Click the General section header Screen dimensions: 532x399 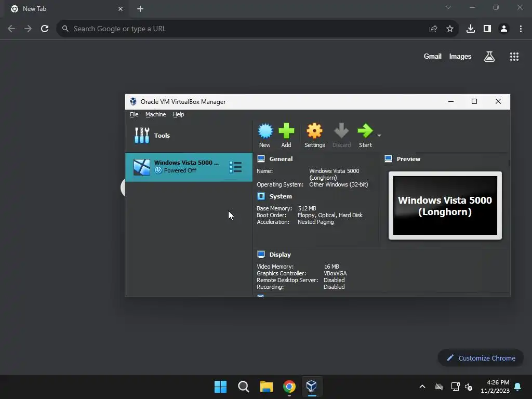(x=281, y=159)
